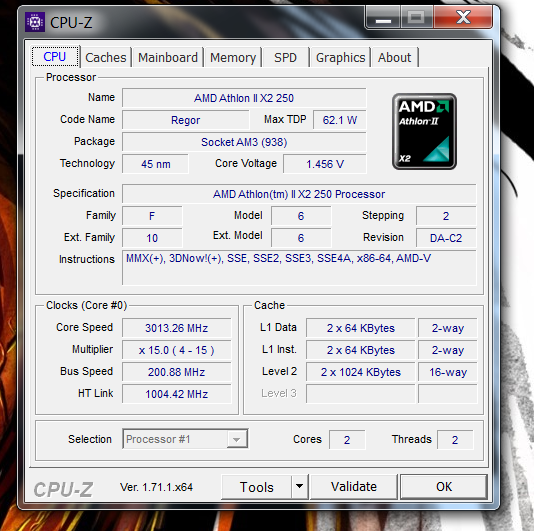This screenshot has width=534, height=531.
Task: Click the Package value Socket AM3 (938)
Action: [244, 142]
